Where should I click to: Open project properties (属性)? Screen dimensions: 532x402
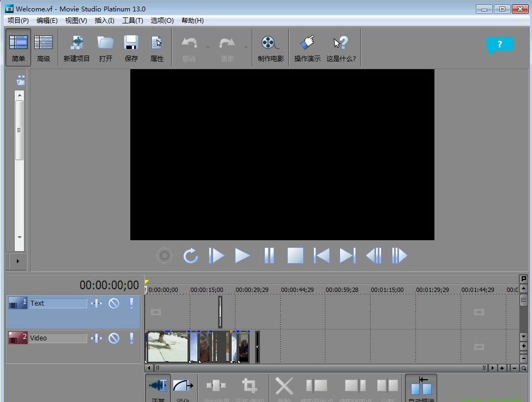point(157,48)
